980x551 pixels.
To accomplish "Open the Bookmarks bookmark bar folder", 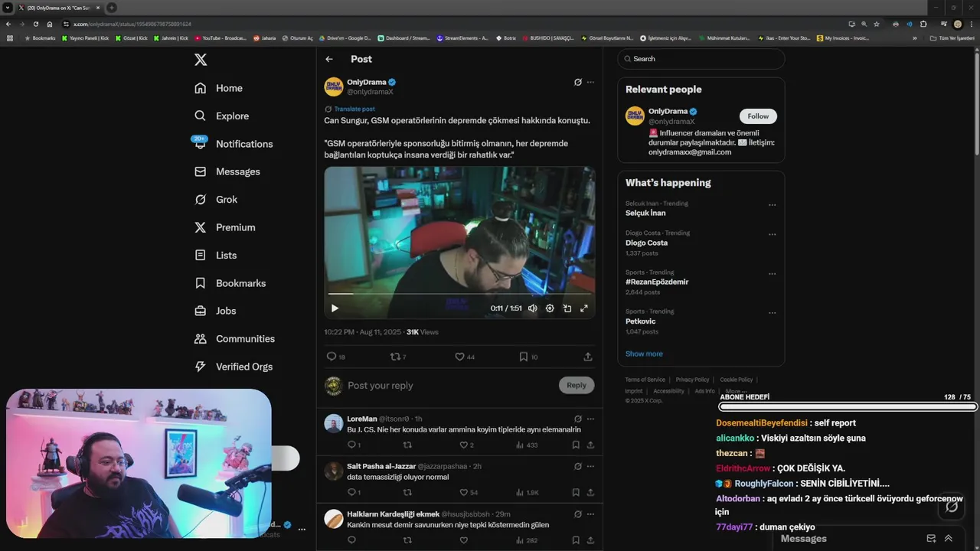I will pyautogui.click(x=41, y=37).
